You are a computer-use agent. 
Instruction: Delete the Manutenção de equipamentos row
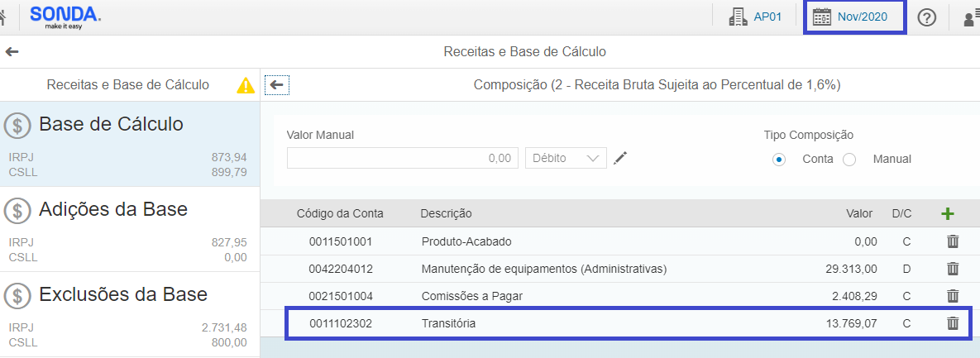click(x=953, y=269)
